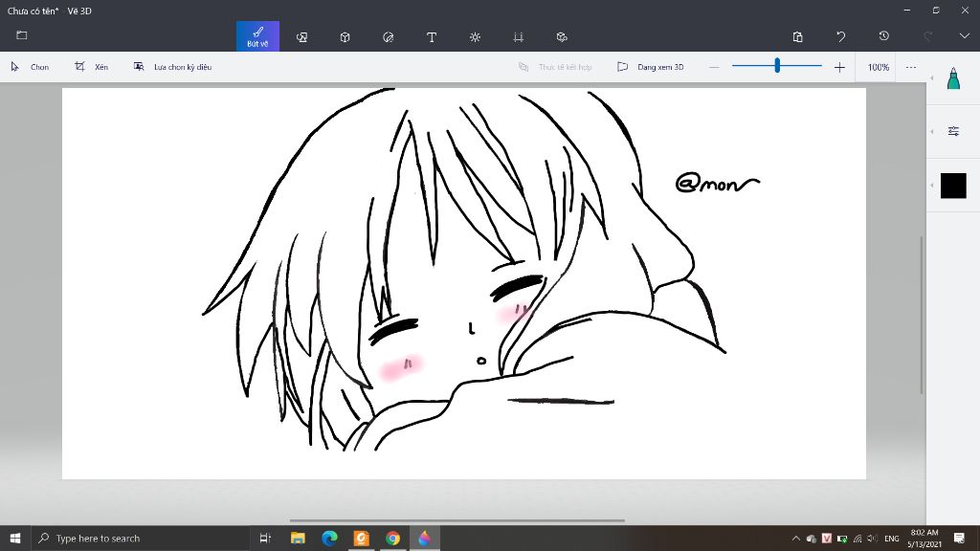Click the Paste clipboard icon
This screenshot has width=980, height=551.
797,37
